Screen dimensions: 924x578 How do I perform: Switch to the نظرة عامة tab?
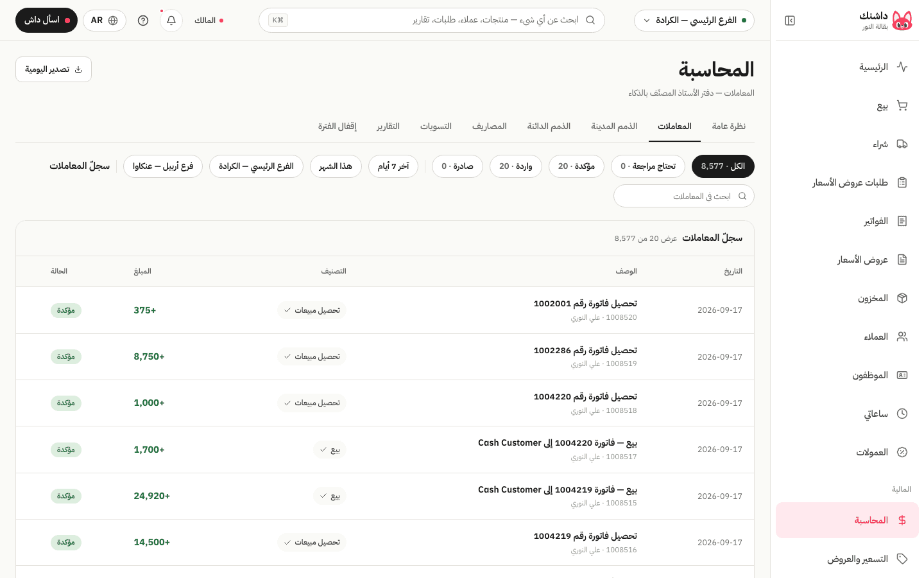coord(729,127)
